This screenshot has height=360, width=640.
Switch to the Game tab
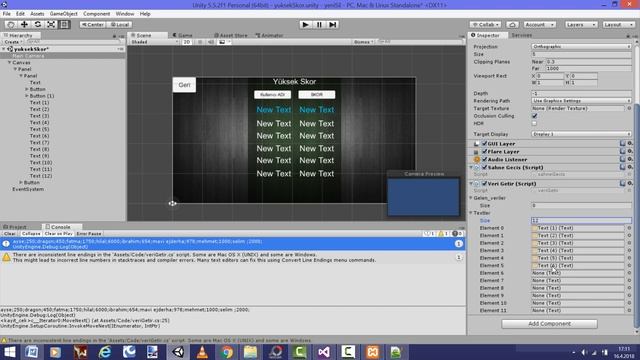click(182, 36)
